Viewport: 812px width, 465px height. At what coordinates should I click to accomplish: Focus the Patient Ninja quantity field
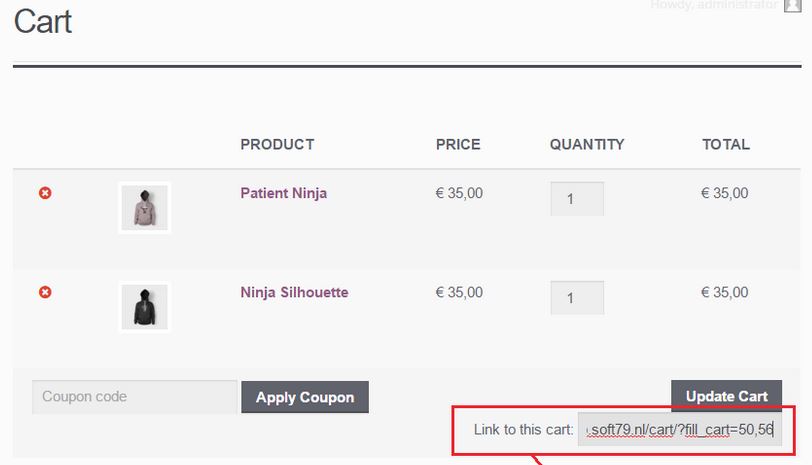click(577, 199)
